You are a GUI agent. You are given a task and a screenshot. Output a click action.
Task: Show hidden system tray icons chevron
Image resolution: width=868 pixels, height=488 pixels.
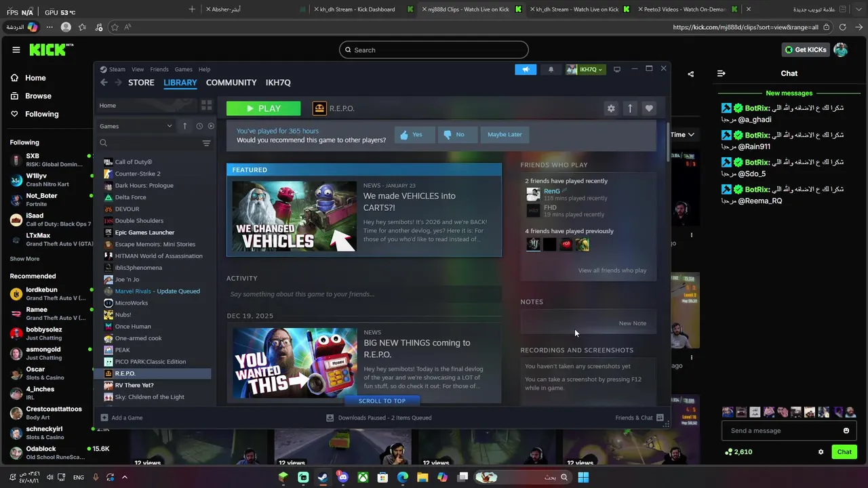click(123, 477)
